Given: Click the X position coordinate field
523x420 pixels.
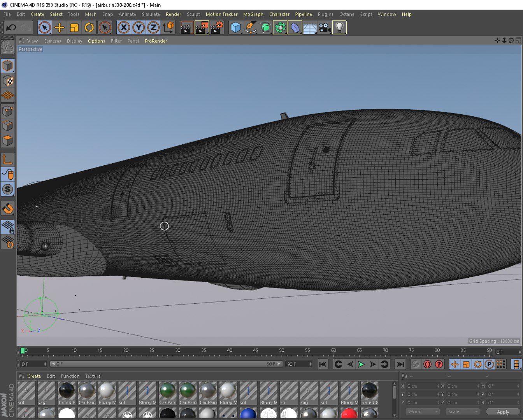Looking at the screenshot, I should tap(423, 386).
